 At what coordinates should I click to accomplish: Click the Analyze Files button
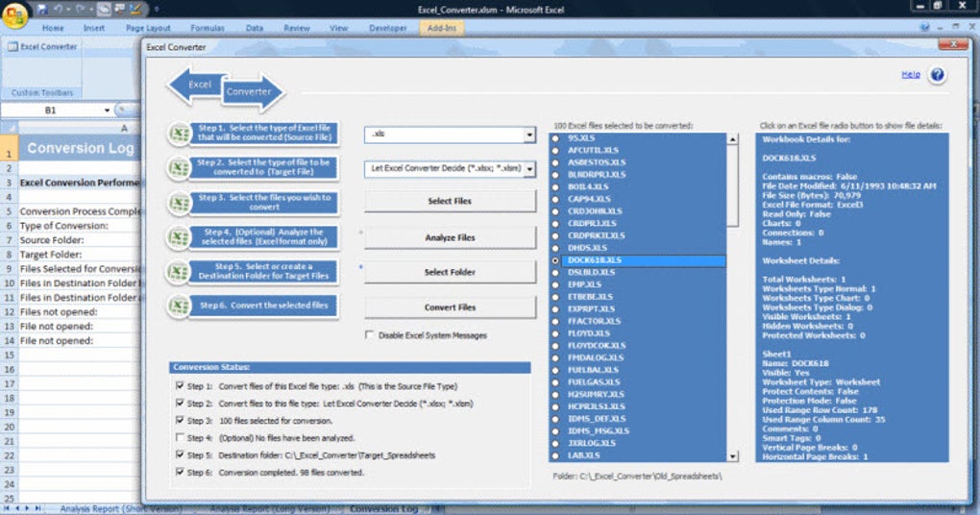point(450,237)
